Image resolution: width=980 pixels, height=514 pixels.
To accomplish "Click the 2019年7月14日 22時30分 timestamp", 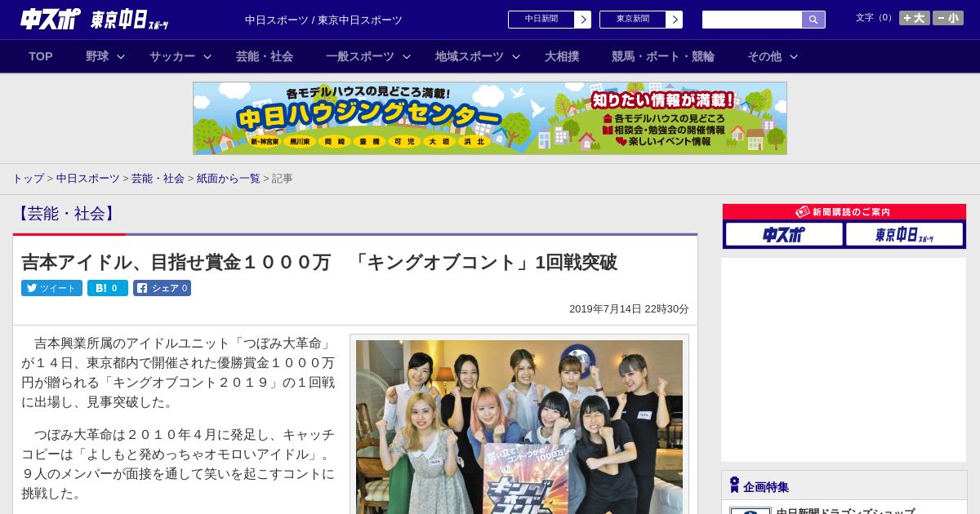I will click(629, 308).
